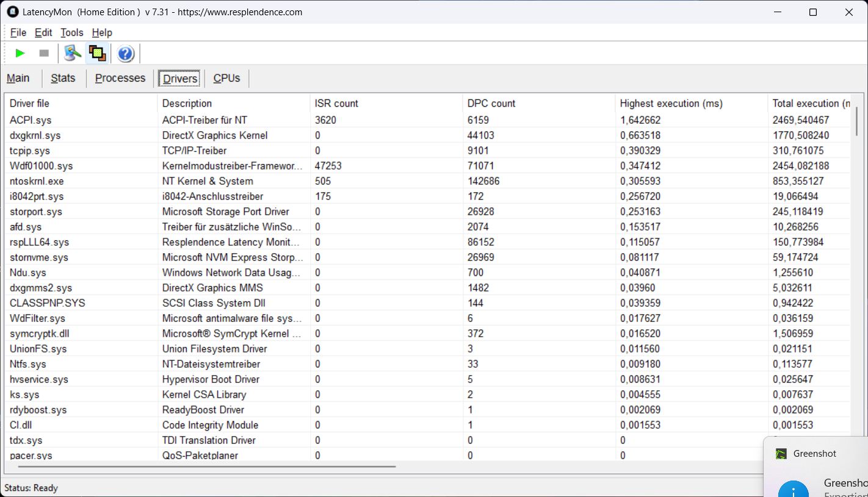Select the CI.dll driver row
The height and width of the screenshot is (497, 868).
(427, 425)
